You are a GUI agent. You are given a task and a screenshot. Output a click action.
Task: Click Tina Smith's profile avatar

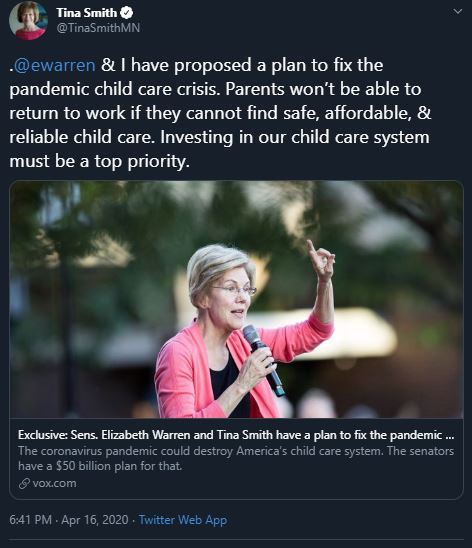pos(28,20)
